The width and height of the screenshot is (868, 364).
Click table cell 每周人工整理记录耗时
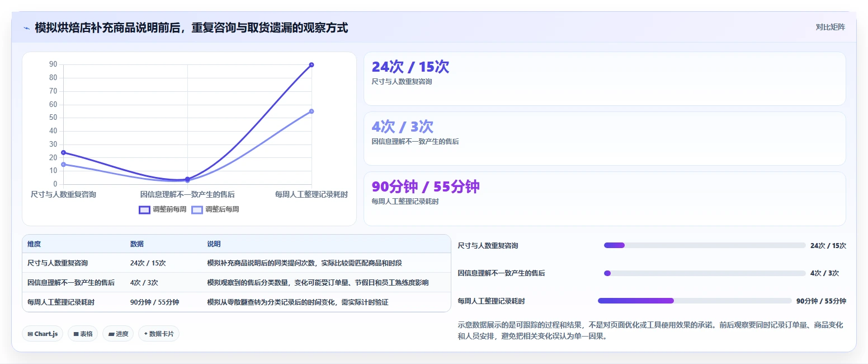click(x=61, y=302)
